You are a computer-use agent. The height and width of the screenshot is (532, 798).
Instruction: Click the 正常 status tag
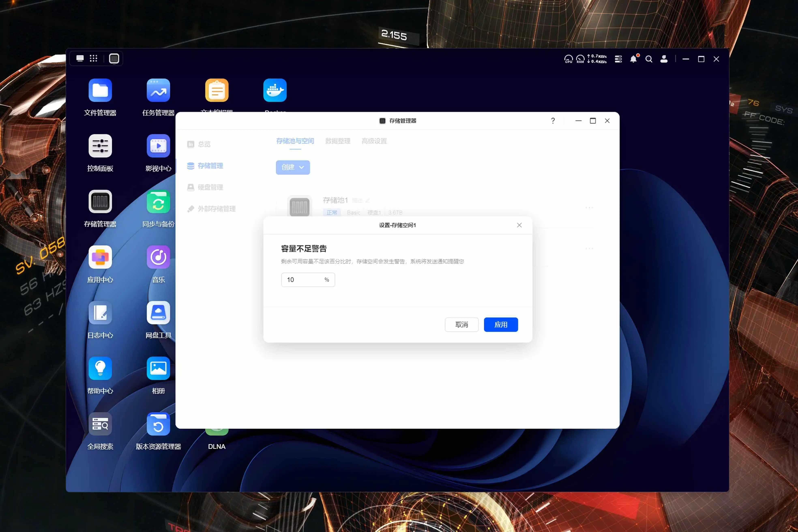tap(332, 212)
